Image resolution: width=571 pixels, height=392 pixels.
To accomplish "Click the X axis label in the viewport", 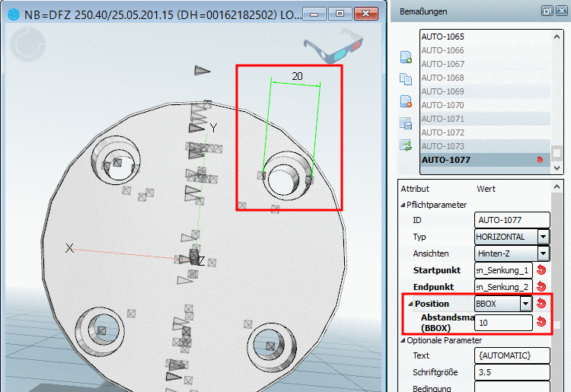I will pos(69,248).
